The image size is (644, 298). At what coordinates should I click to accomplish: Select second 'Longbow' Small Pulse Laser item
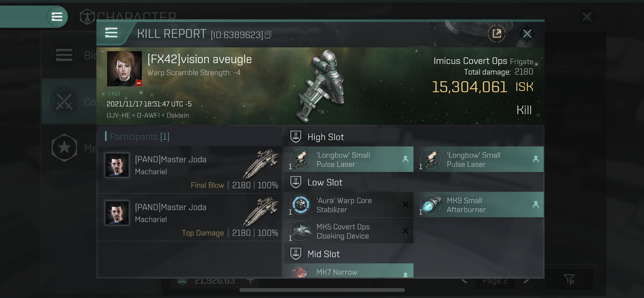479,159
